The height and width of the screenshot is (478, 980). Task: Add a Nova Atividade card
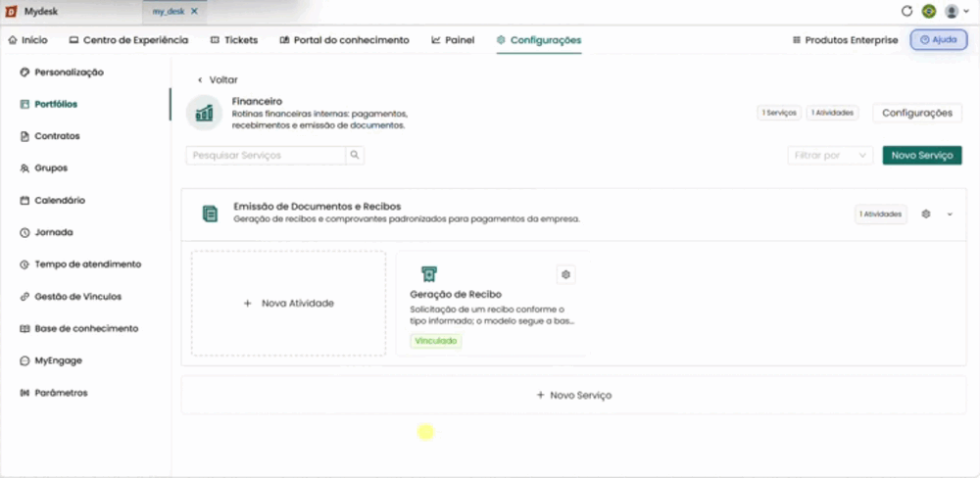click(289, 304)
